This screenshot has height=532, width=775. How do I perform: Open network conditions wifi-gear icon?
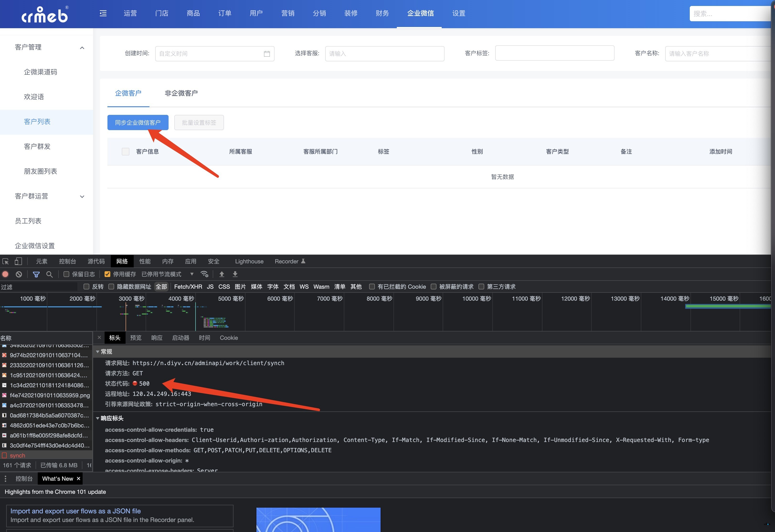[204, 274]
